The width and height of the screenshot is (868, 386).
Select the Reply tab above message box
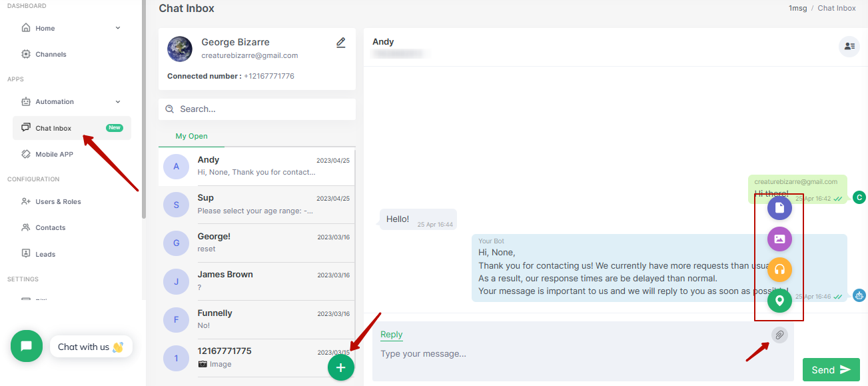(x=391, y=335)
